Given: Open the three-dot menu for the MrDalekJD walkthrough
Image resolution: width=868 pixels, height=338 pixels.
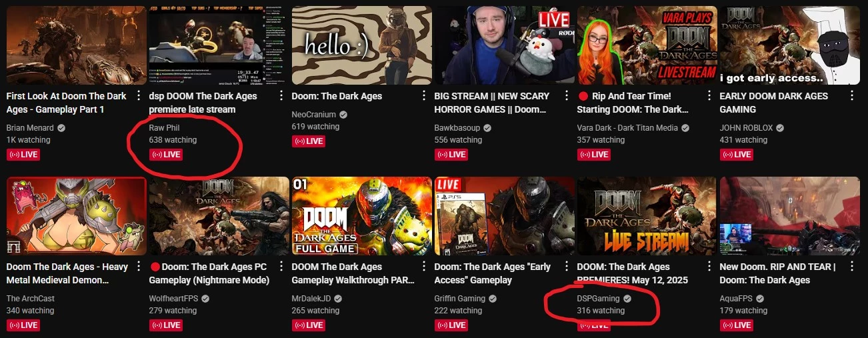Looking at the screenshot, I should 424,267.
